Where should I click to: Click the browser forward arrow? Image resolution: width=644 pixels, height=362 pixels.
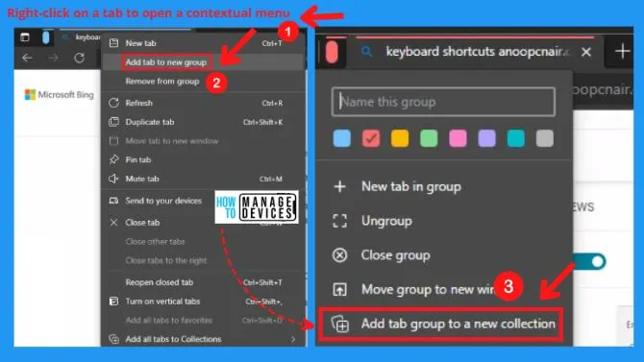coord(54,58)
